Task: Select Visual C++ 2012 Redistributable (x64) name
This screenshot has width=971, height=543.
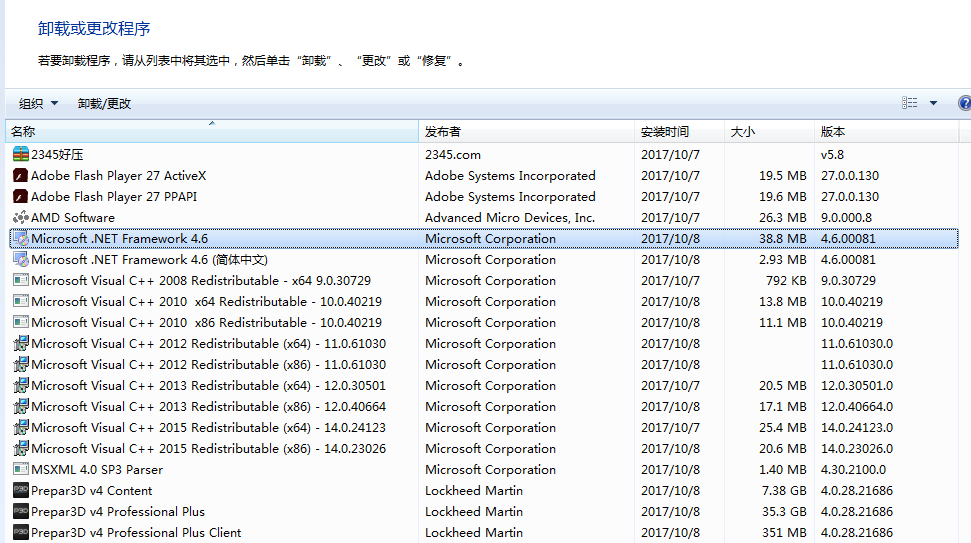Action: tap(208, 344)
